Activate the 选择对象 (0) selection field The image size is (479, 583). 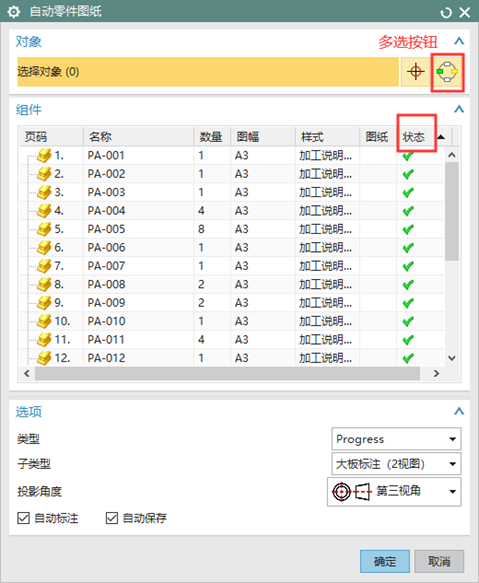[208, 71]
